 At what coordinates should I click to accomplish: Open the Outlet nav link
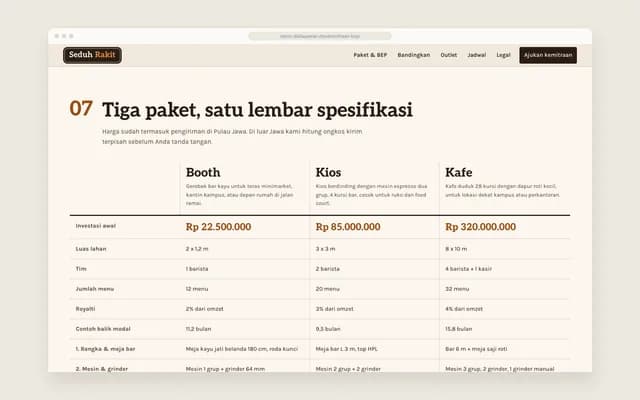(449, 55)
